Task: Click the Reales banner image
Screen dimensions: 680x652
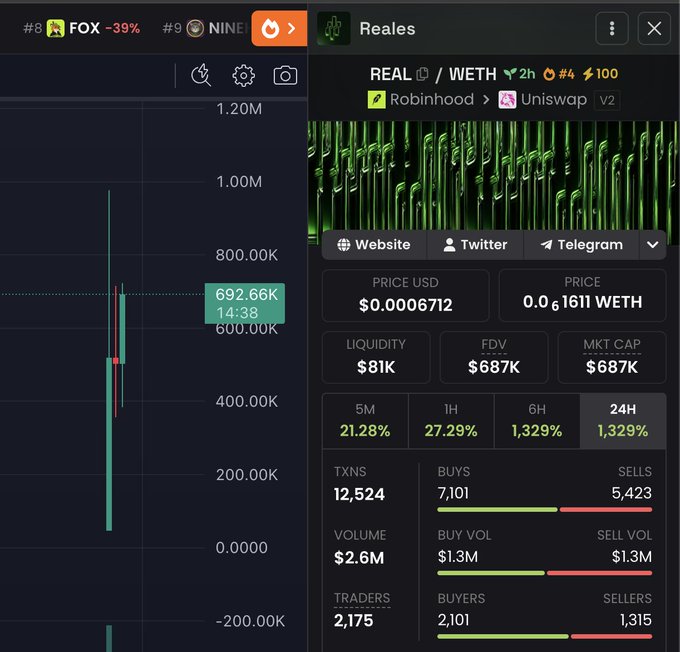Action: [x=494, y=176]
